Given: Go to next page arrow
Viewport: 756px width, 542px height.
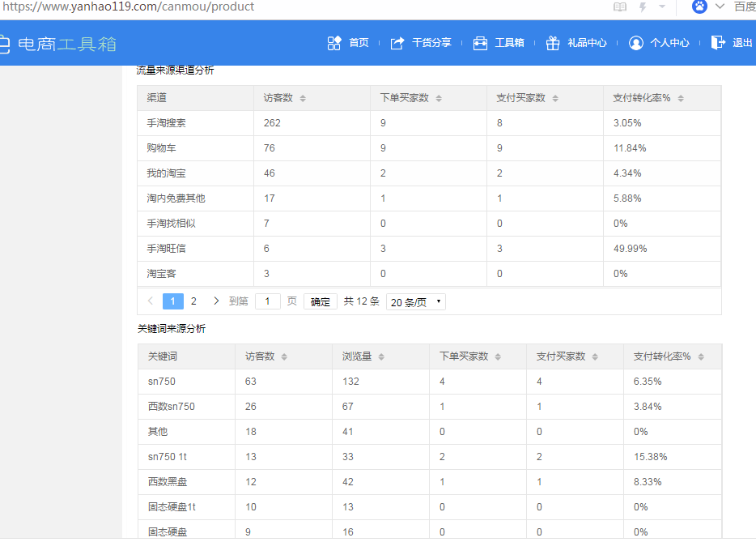Looking at the screenshot, I should click(x=216, y=301).
